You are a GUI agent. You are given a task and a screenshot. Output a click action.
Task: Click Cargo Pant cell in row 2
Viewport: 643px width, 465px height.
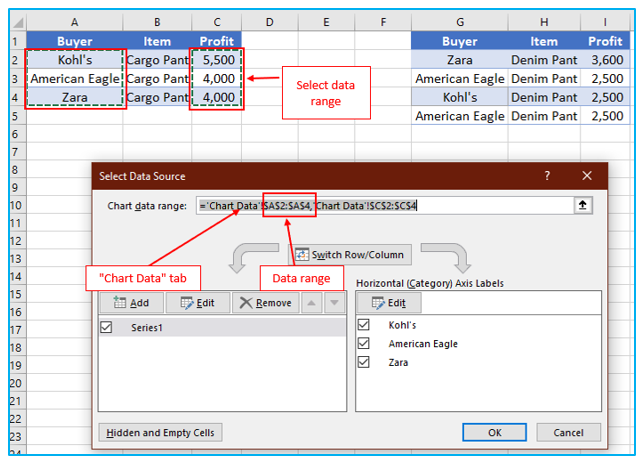157,60
